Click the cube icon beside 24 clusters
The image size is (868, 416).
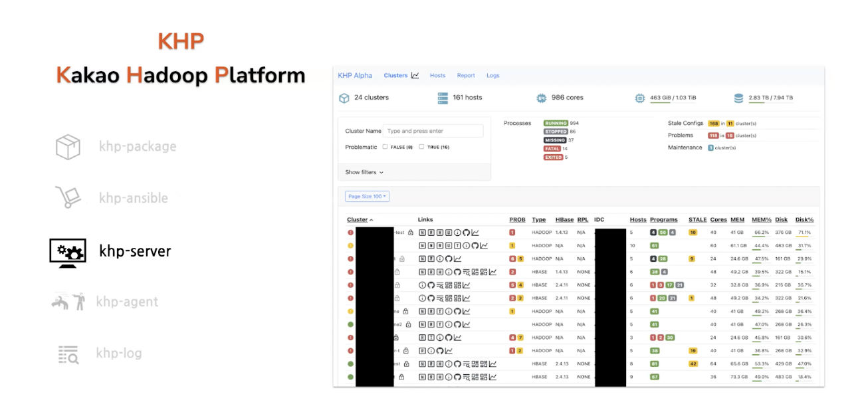(344, 98)
